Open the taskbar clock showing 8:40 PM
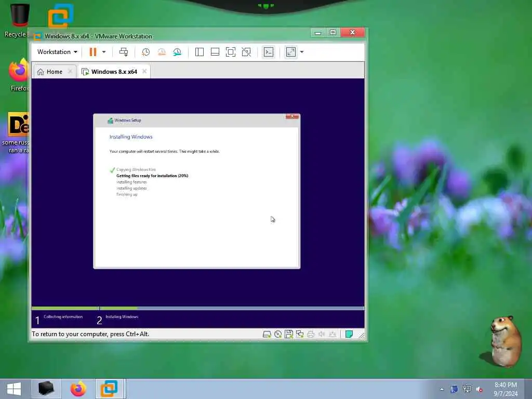 (x=506, y=389)
